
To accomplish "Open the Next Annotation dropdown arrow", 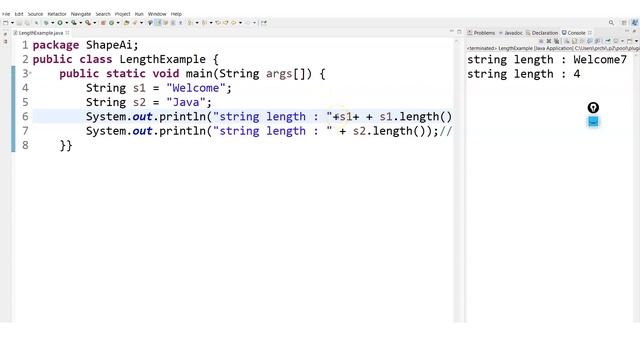I will coord(197,23).
